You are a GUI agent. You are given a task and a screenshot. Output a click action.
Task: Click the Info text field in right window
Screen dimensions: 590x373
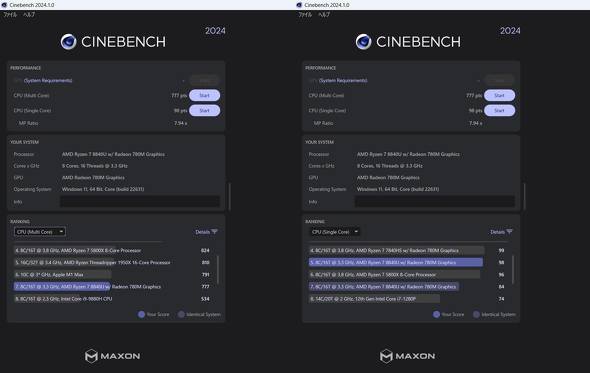(435, 202)
